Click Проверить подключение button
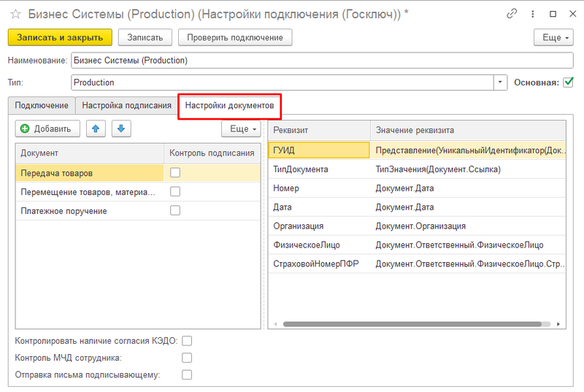Image resolution: width=584 pixels, height=392 pixels. pyautogui.click(x=235, y=38)
